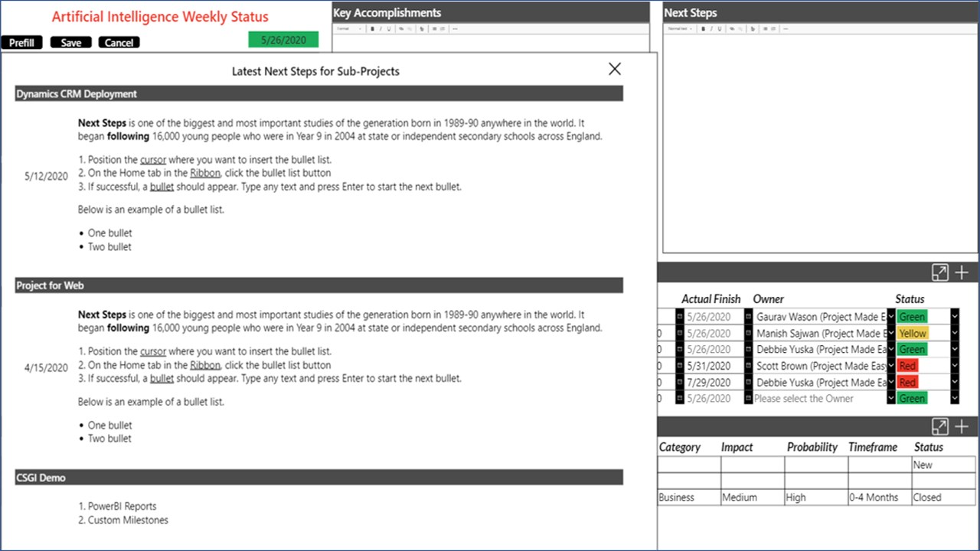Open the Format dropdown in Key Accomplishments toolbar

349,29
